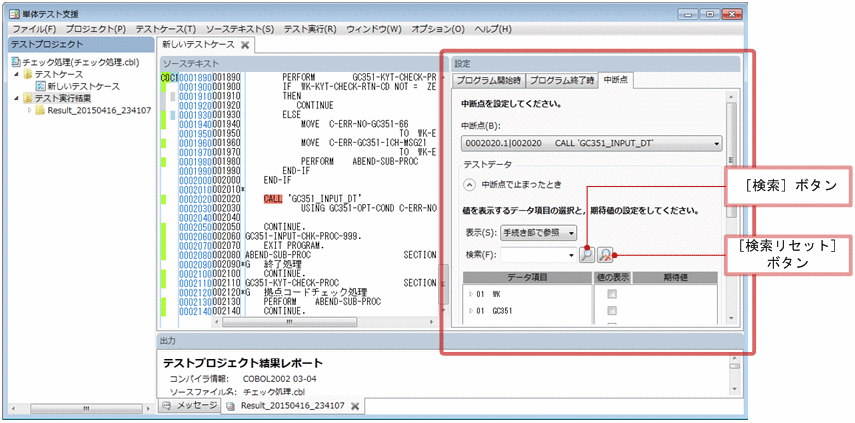This screenshot has width=855, height=423.
Task: Click the highlighted CALL statement on line 002020
Action: pyautogui.click(x=273, y=198)
